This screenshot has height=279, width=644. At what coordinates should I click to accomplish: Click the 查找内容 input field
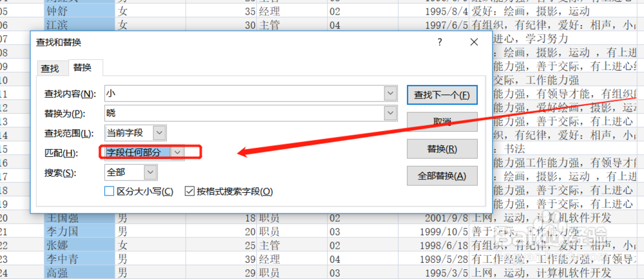pos(244,94)
